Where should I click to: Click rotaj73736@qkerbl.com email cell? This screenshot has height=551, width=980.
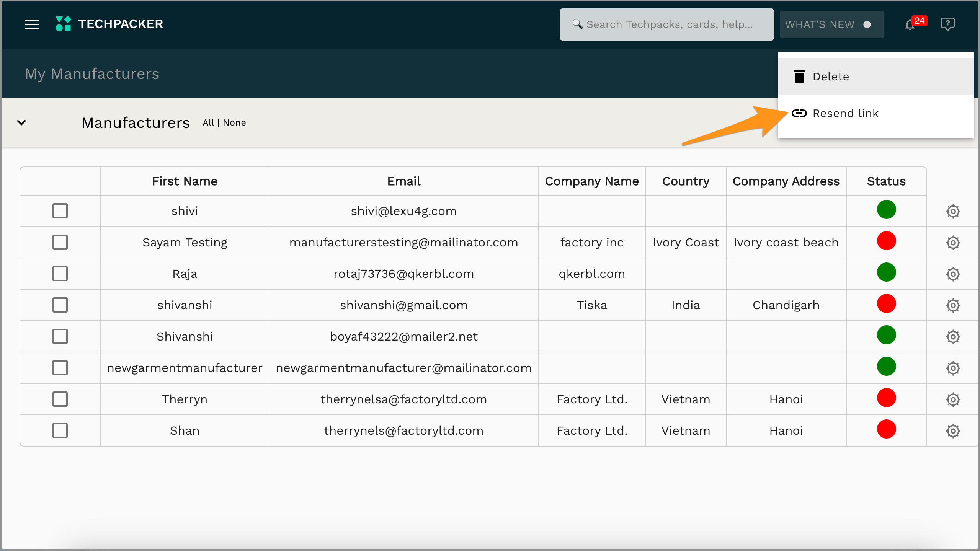[x=403, y=274]
